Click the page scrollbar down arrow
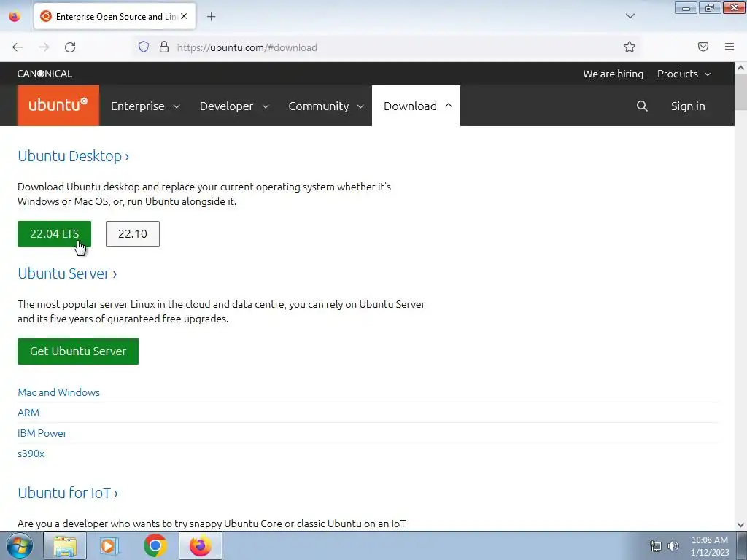747x560 pixels. (741, 525)
